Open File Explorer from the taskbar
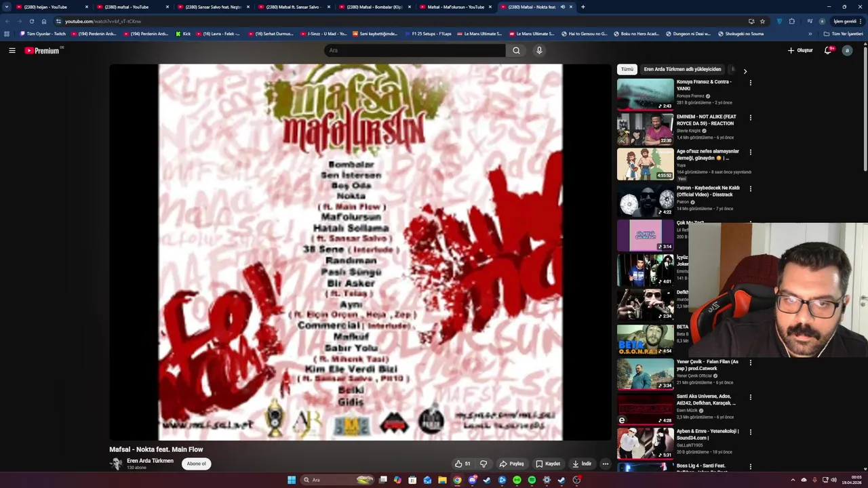The width and height of the screenshot is (868, 488). point(442,480)
